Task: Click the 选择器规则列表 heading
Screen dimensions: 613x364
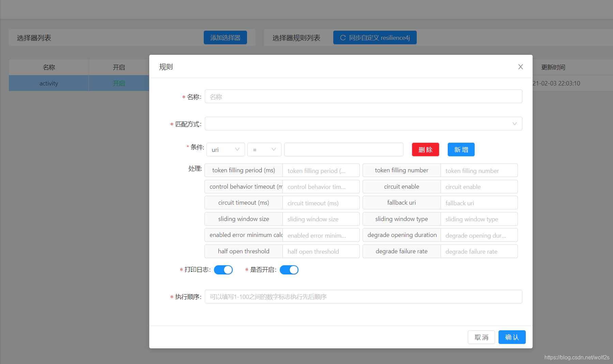Action: point(296,38)
